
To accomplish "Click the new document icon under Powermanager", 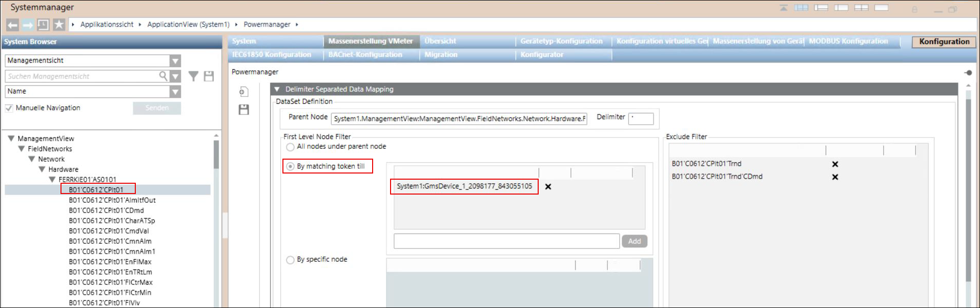I will (x=244, y=92).
